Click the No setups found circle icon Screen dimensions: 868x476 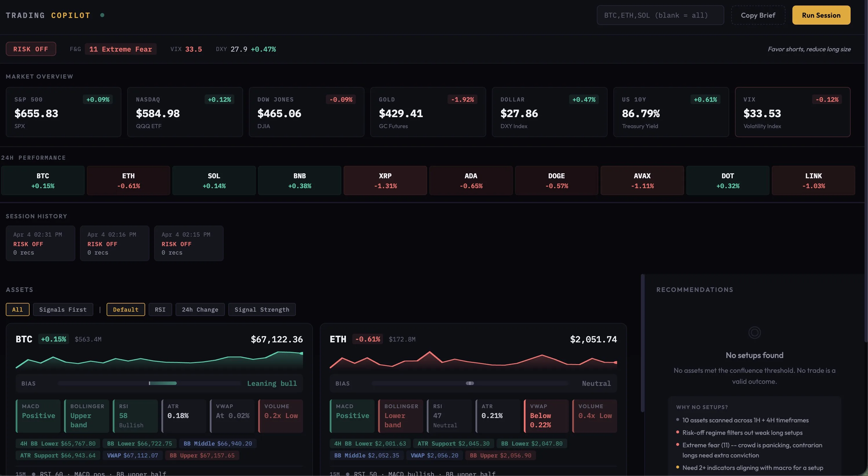click(x=754, y=333)
